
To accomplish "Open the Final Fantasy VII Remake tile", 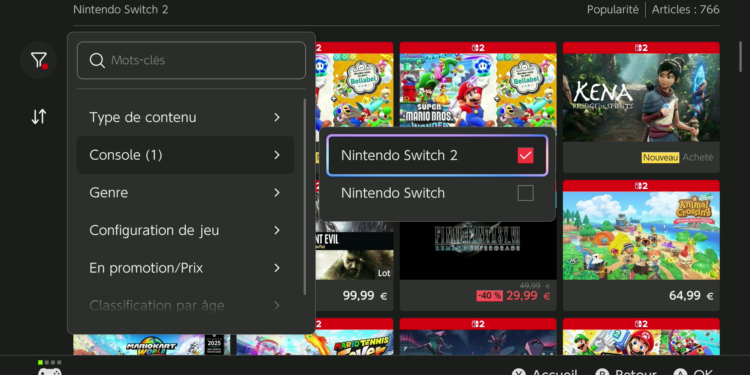I will click(478, 265).
